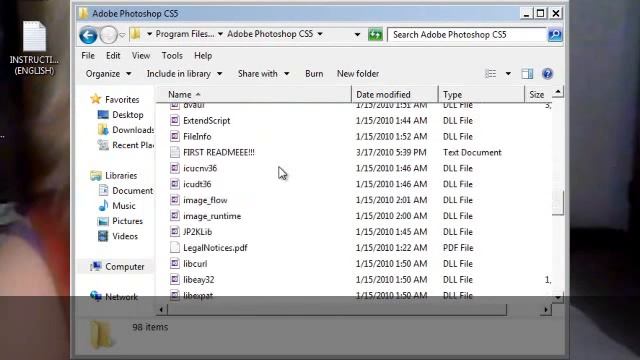Click the '3/17/2010 5:39 PM' date cell
Viewport: 640px width, 360px height.
click(391, 152)
